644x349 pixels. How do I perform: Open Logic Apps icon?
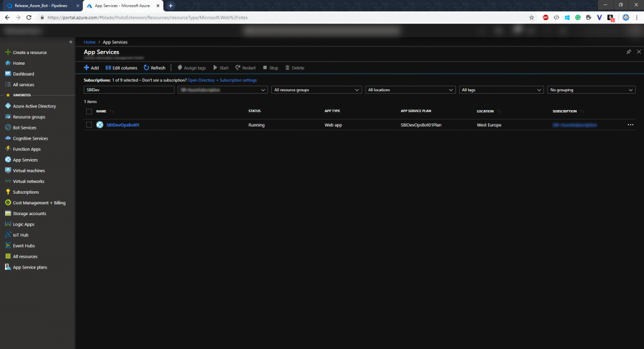pos(8,224)
